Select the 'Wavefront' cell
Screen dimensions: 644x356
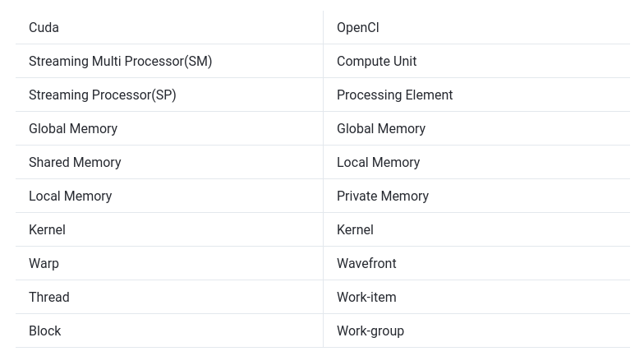coord(476,263)
